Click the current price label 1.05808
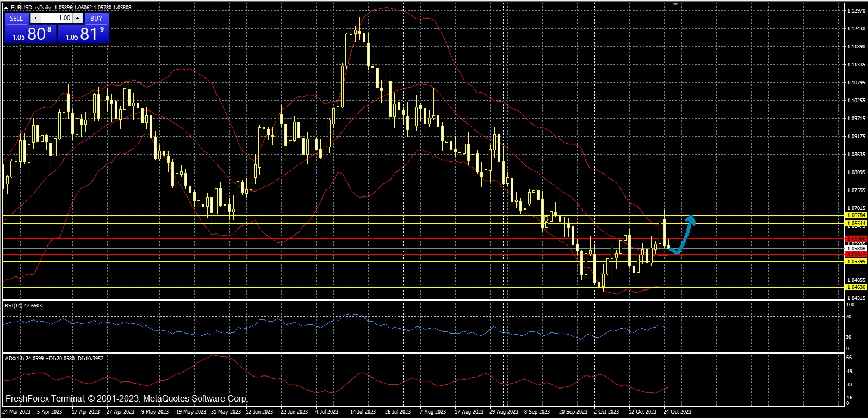Screen dimensions: 868x419 coord(856,249)
